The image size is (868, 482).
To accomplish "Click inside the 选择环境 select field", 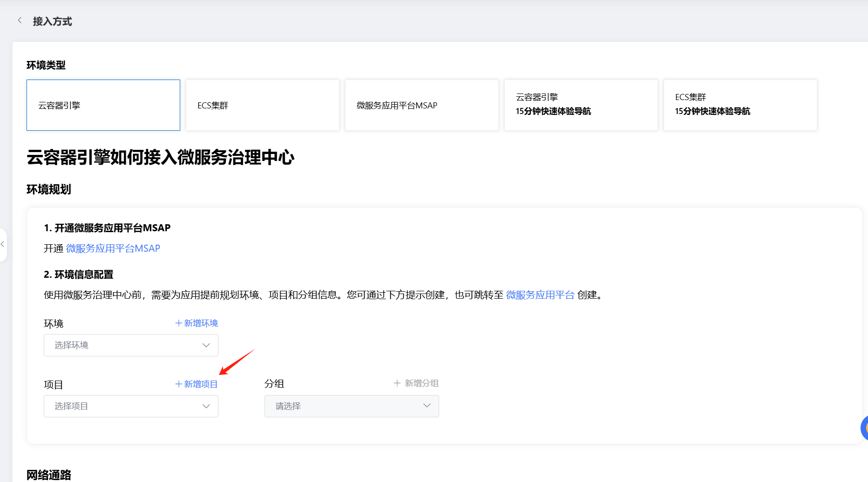I will click(121, 345).
